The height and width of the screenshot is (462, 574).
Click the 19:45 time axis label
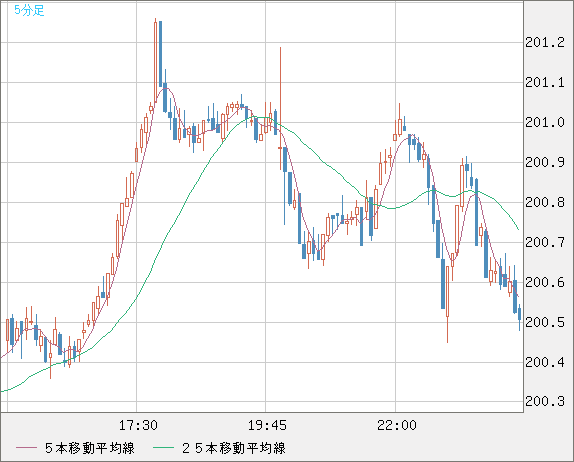point(268,425)
